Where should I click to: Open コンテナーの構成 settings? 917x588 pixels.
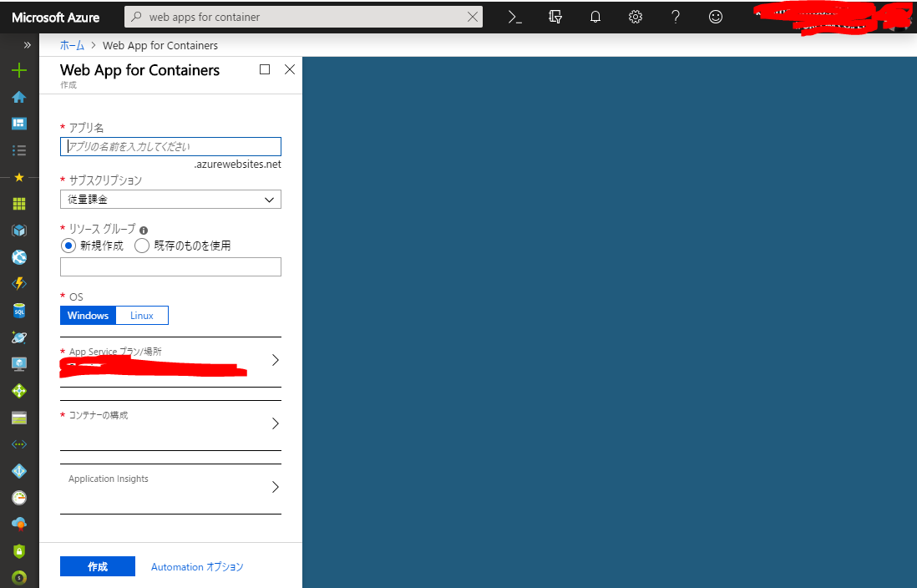click(x=170, y=425)
